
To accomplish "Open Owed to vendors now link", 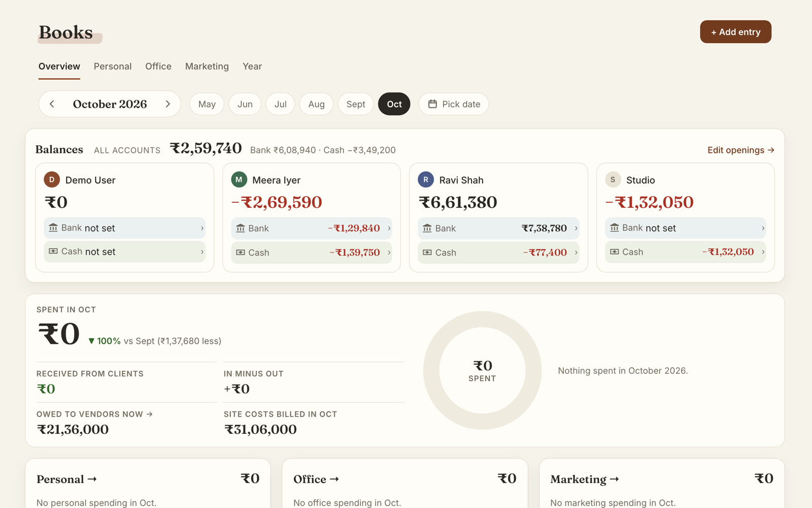I will [94, 415].
